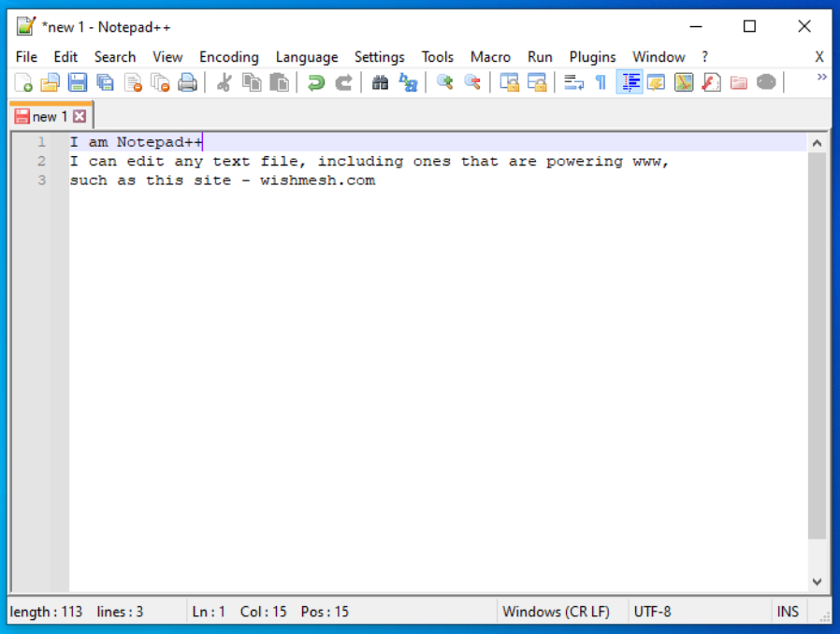840x634 pixels.
Task: Click the Open file folder icon
Action: (x=51, y=82)
